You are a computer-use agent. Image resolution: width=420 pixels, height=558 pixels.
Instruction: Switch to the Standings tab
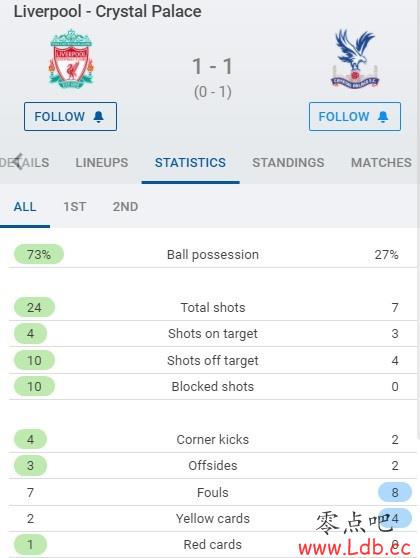pyautogui.click(x=288, y=163)
